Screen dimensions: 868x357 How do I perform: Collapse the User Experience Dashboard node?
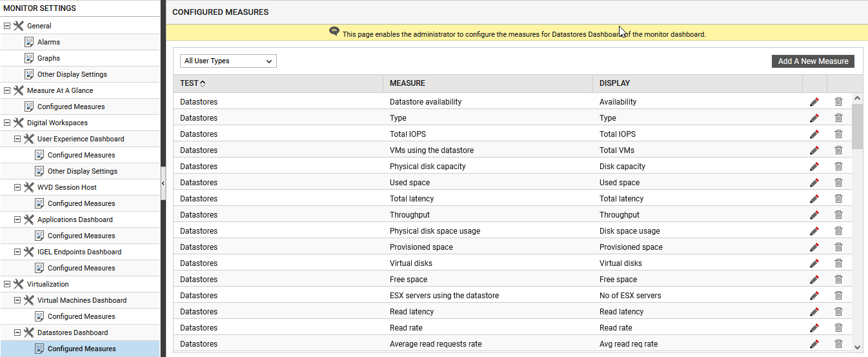click(x=17, y=139)
